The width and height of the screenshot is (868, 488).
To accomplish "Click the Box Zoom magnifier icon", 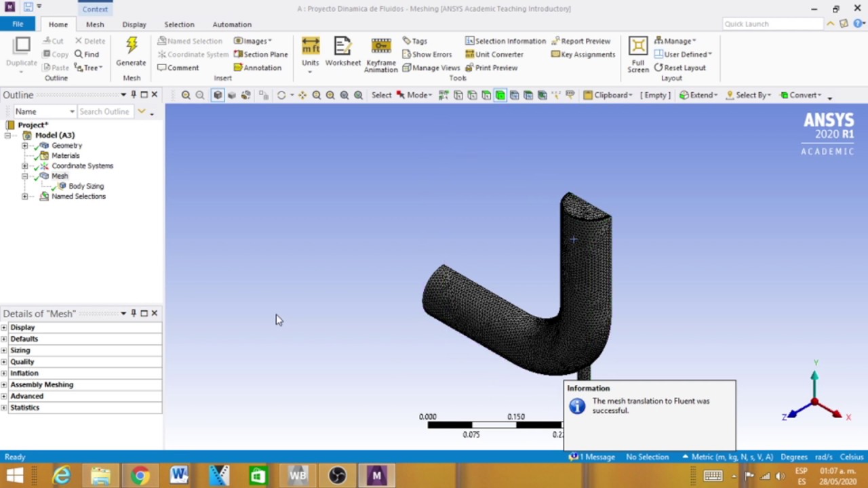I will [x=330, y=95].
